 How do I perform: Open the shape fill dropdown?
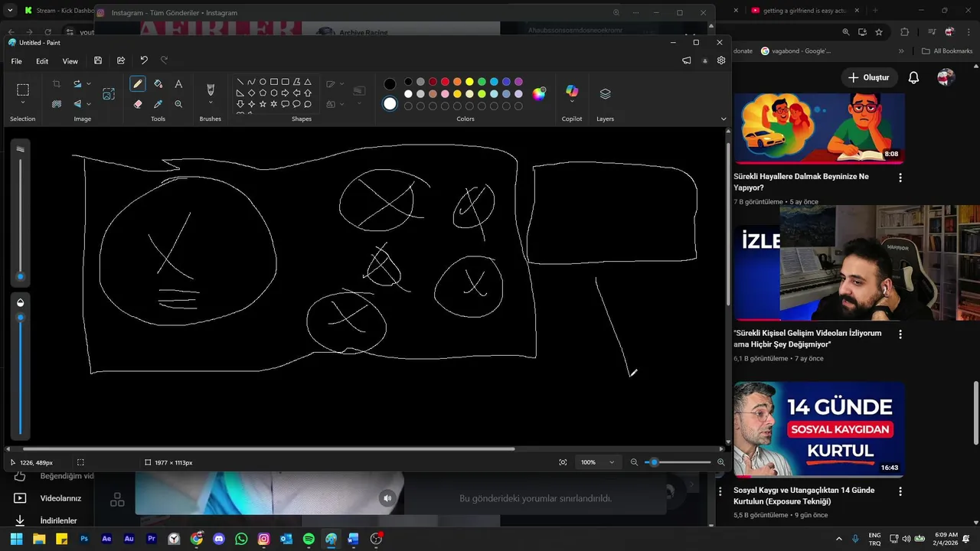click(341, 104)
